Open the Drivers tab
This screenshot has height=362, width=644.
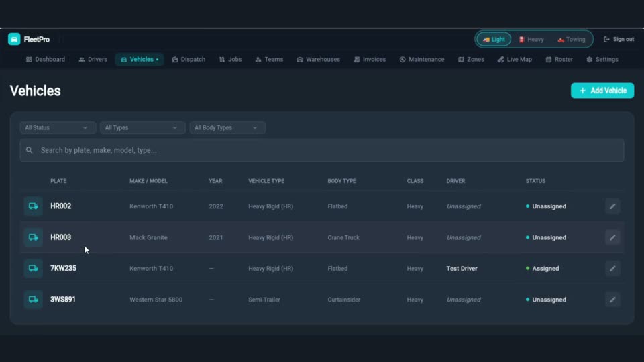[93, 60]
